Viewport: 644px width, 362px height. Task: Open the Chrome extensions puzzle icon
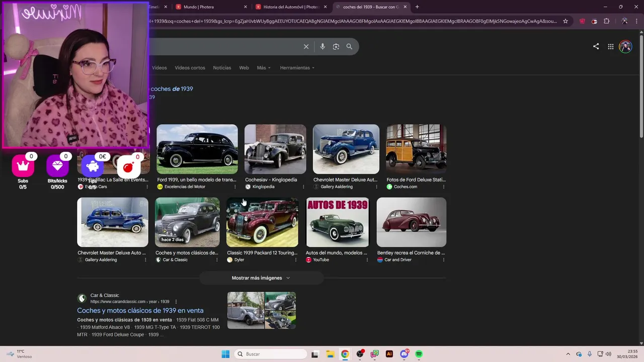(606, 21)
